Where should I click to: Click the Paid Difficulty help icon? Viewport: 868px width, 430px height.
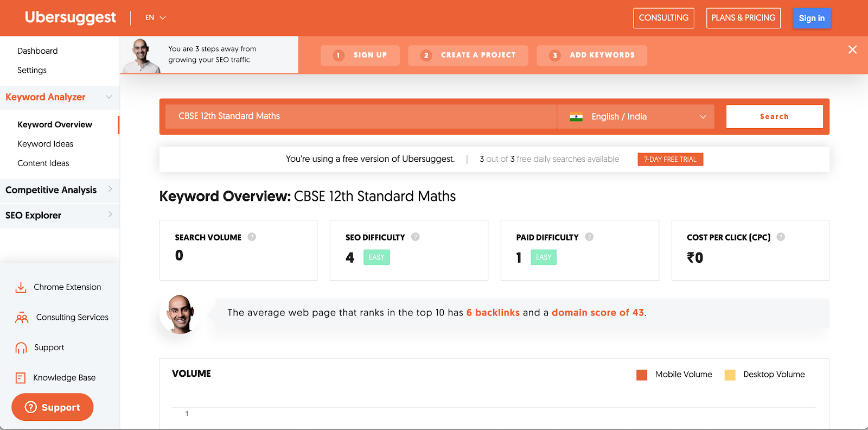(x=589, y=237)
